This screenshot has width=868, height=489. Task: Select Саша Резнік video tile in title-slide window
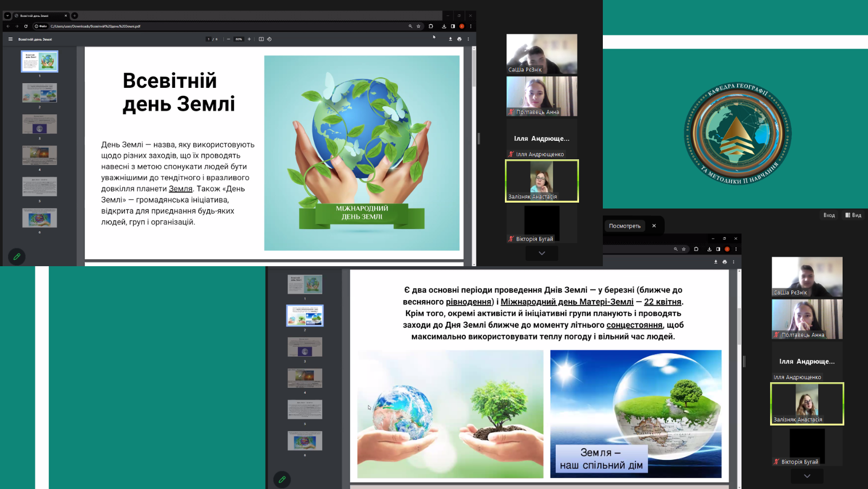[x=542, y=53]
